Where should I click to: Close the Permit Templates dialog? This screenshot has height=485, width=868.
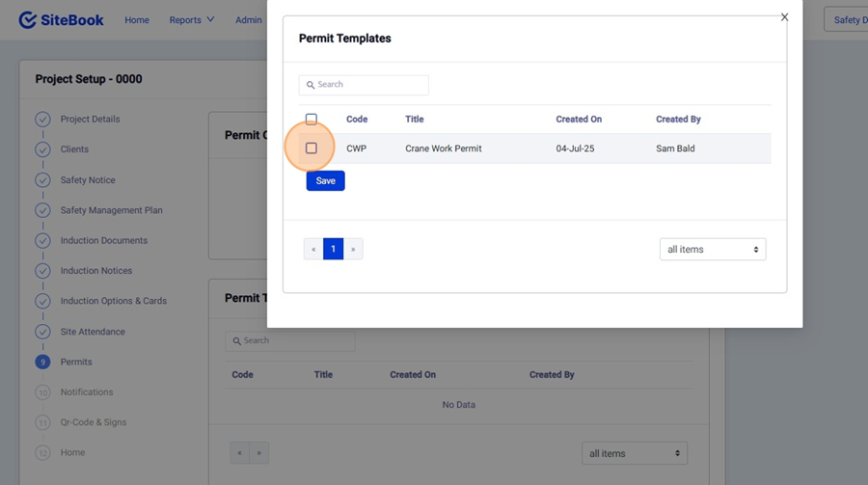(x=784, y=17)
